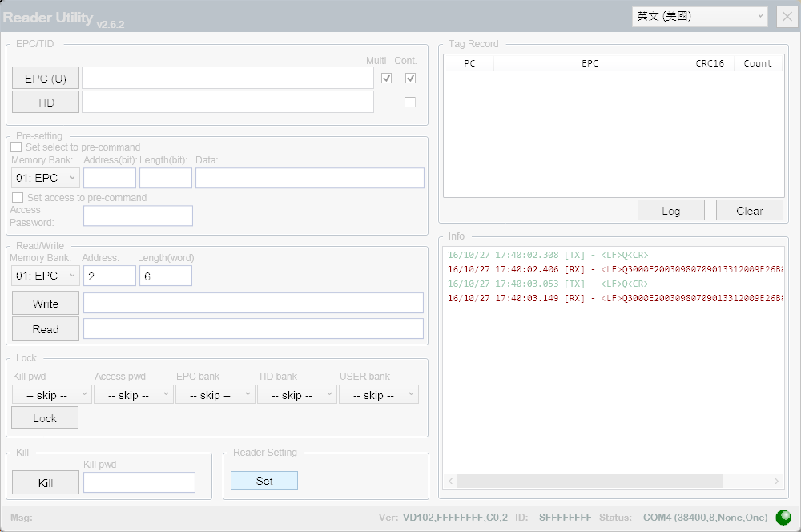Sort by the CRC16 column header
Screen dimensions: 801x532
tap(710, 63)
